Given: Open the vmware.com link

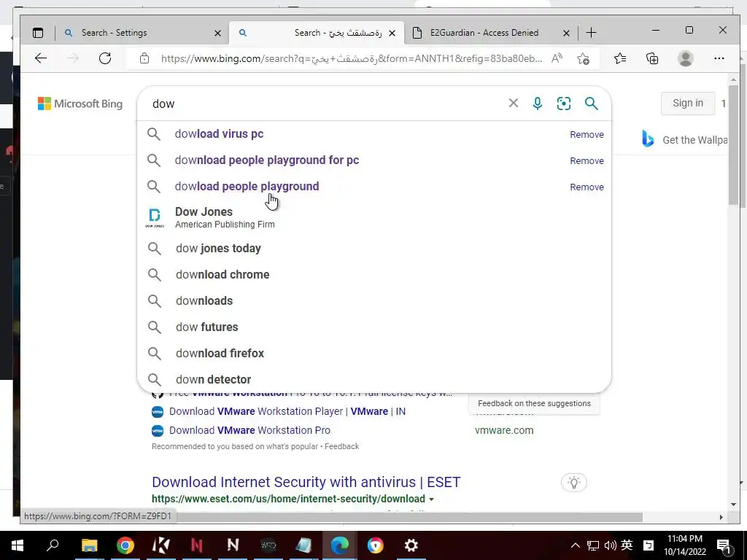Looking at the screenshot, I should pos(504,430).
